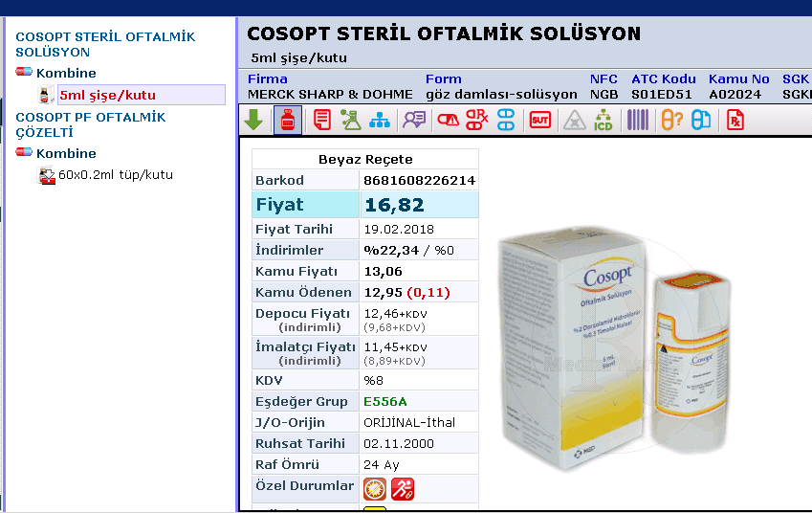812x513 pixels.
Task: Click the orange capsule question mark icon
Action: click(x=671, y=121)
